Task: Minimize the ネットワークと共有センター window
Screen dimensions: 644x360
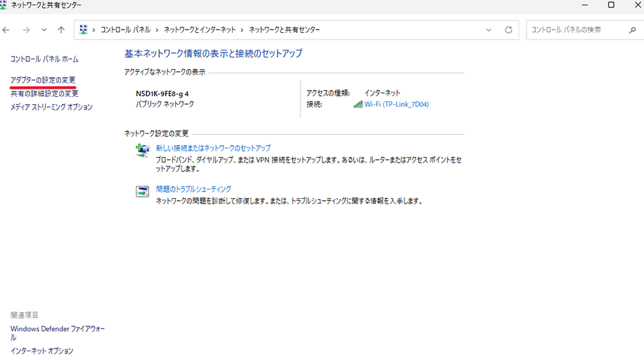Action: point(585,5)
